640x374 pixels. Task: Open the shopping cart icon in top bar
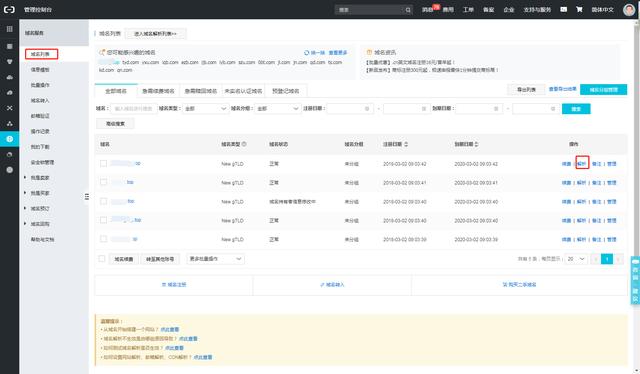coord(579,9)
